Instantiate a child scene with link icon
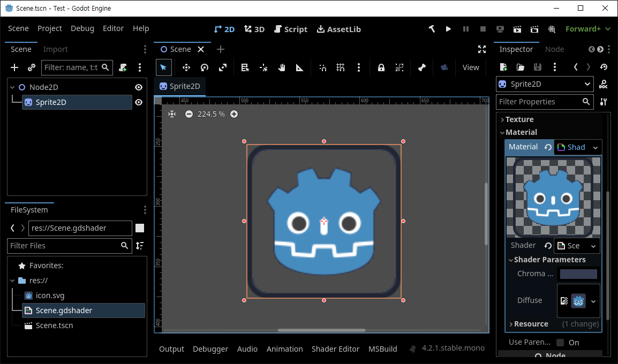The image size is (618, 364). pyautogui.click(x=32, y=68)
